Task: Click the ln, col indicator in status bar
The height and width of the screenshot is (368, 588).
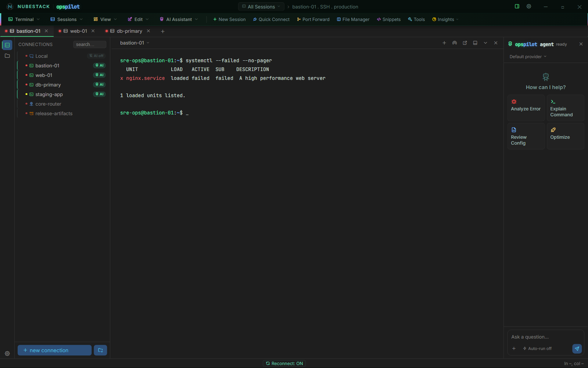Action: 574,364
